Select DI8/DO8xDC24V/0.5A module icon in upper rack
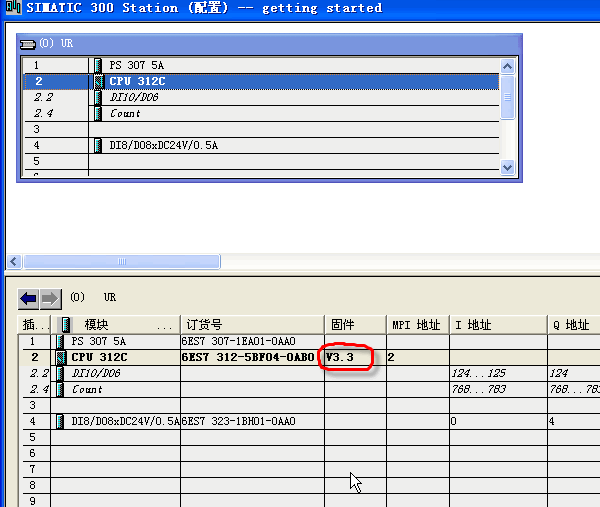600x507 pixels. pyautogui.click(x=98, y=145)
